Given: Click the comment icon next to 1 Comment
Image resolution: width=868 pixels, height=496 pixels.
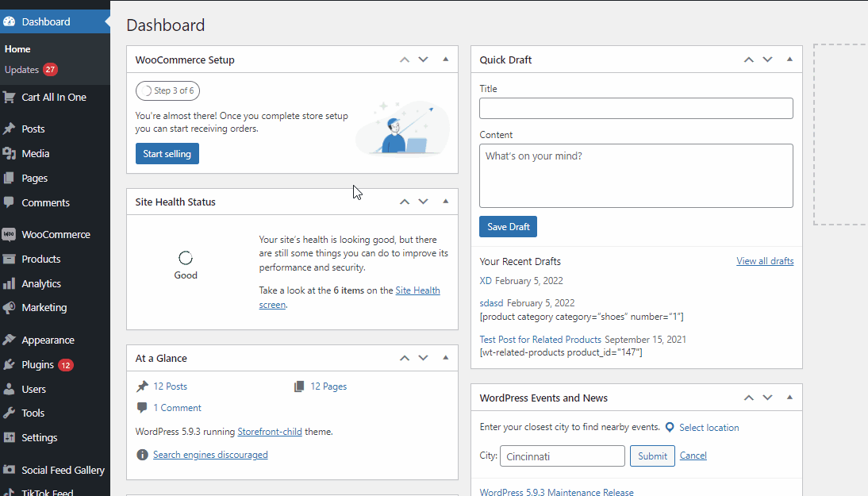Looking at the screenshot, I should [x=142, y=408].
